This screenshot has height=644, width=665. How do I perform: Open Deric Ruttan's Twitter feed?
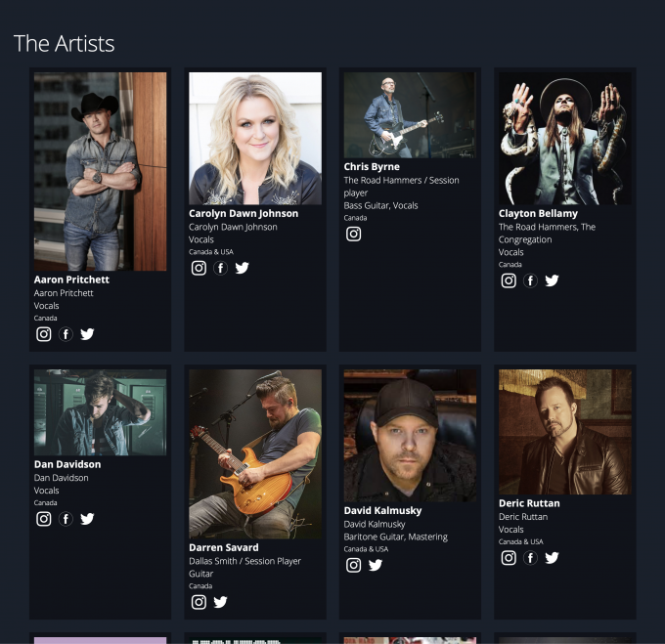click(x=552, y=558)
